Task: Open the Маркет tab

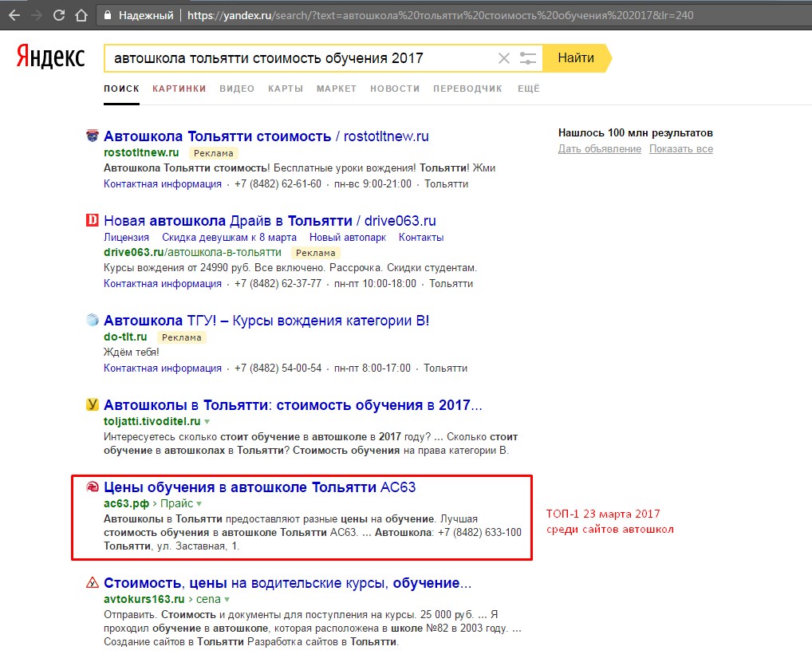Action: click(337, 89)
